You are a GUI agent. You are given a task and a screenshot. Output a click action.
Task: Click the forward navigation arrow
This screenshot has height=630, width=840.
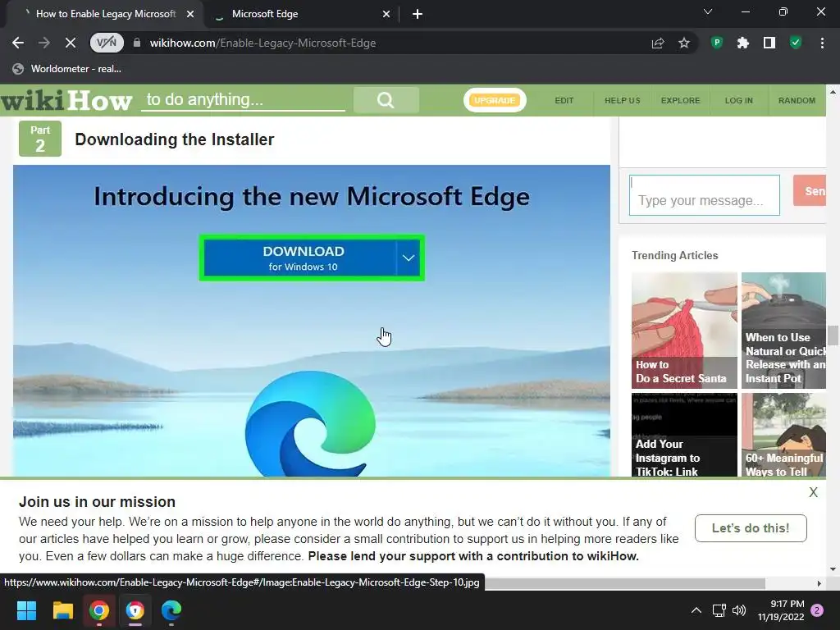click(x=44, y=43)
